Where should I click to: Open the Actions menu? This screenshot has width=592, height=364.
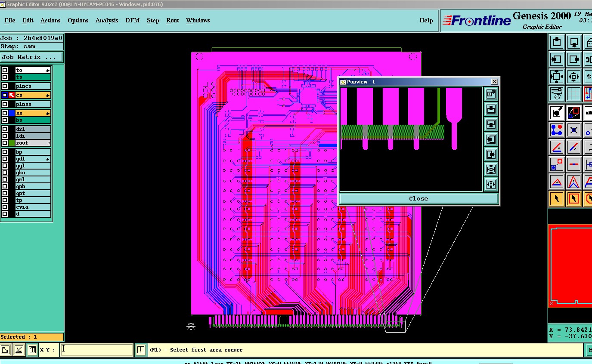(50, 20)
